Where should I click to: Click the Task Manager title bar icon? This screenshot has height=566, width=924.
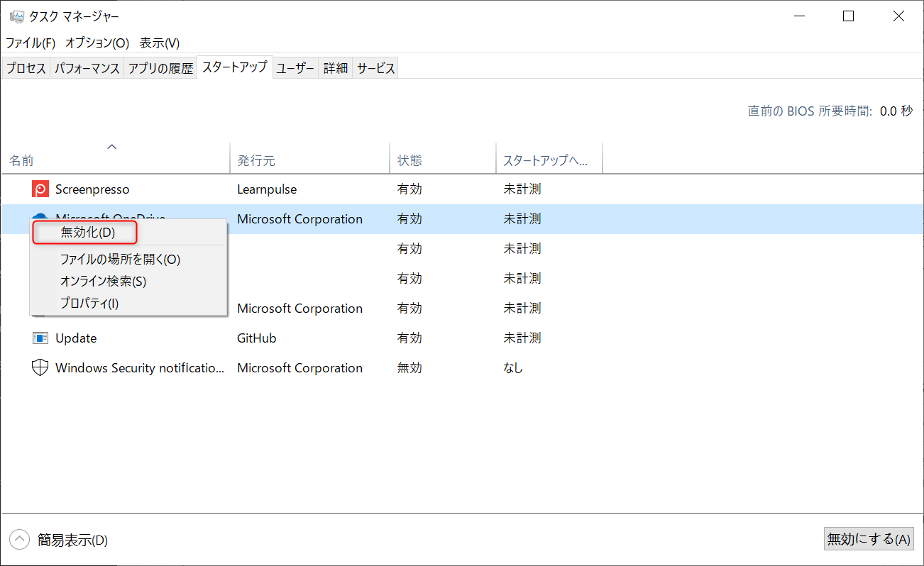click(x=16, y=16)
